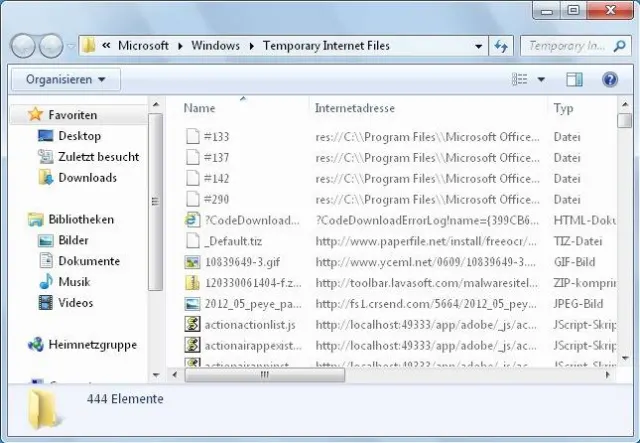Click the Musik note icon
The image size is (640, 443).
coord(46,282)
